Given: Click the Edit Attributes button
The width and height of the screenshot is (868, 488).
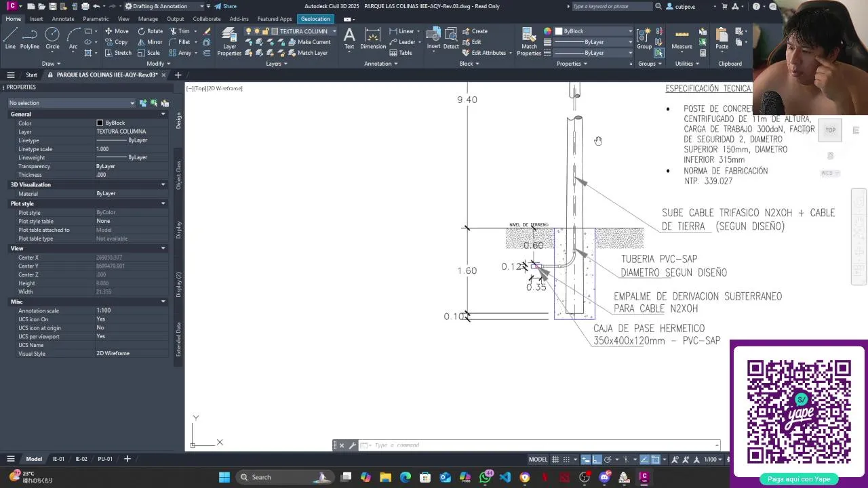Looking at the screenshot, I should [x=484, y=53].
